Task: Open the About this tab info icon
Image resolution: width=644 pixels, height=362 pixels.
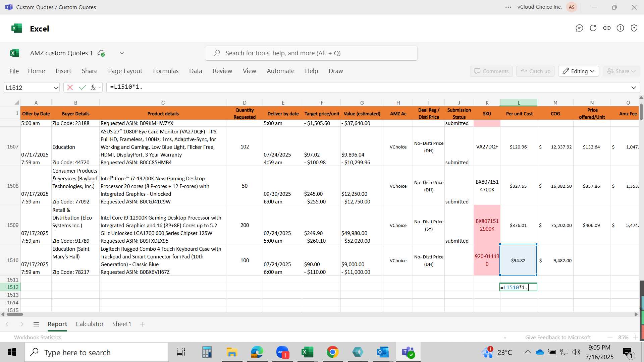Action: tap(621, 28)
